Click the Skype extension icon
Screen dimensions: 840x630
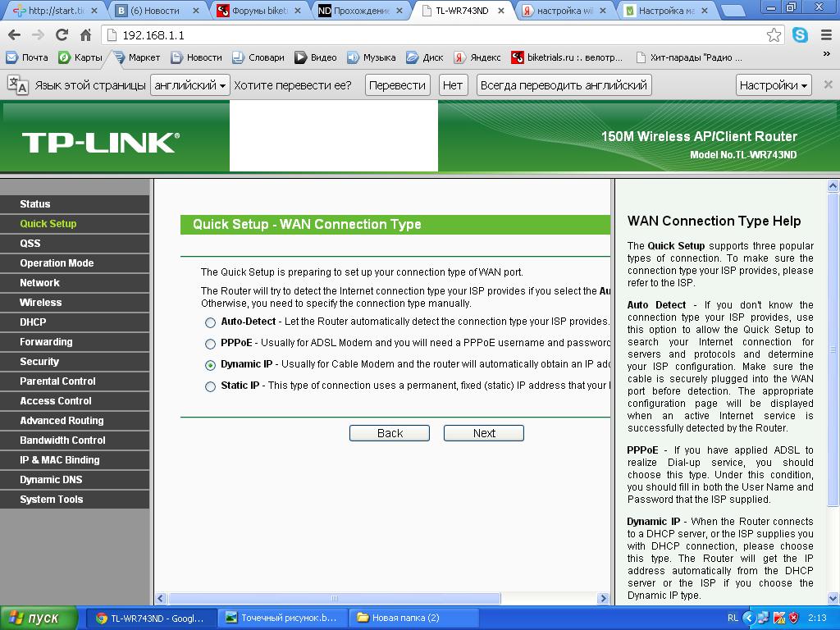800,35
